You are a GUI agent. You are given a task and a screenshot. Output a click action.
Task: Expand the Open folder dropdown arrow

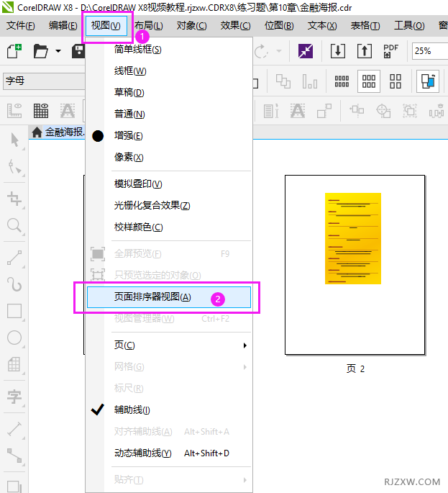click(x=58, y=51)
